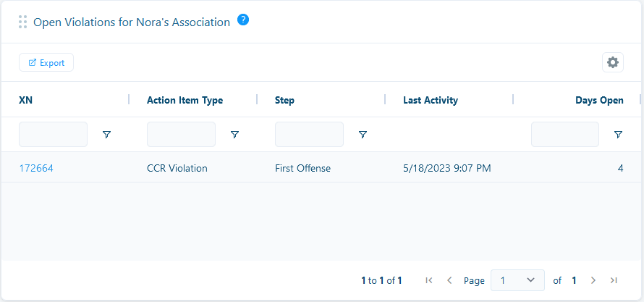The height and width of the screenshot is (302, 644).
Task: Go to the next page arrow
Action: click(x=593, y=280)
